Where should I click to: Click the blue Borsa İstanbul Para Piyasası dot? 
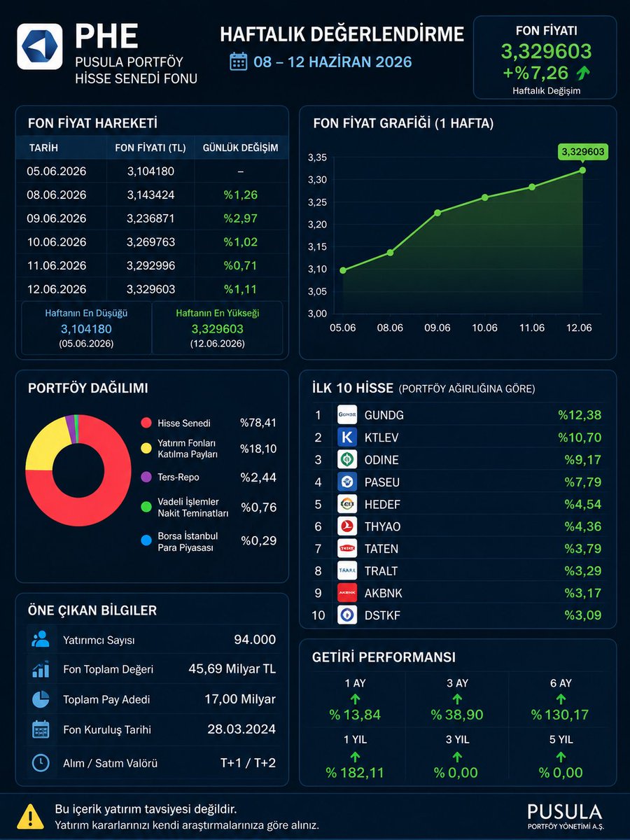pos(146,541)
